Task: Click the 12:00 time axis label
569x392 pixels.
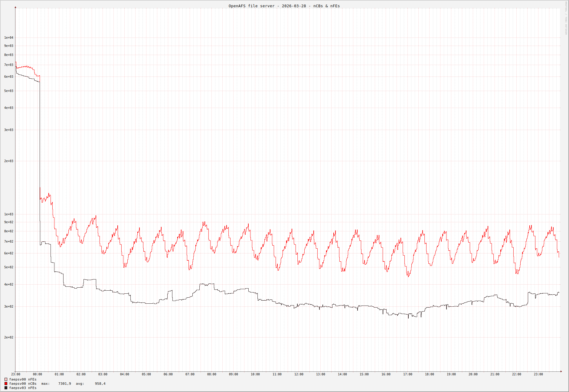Action: coord(299,374)
